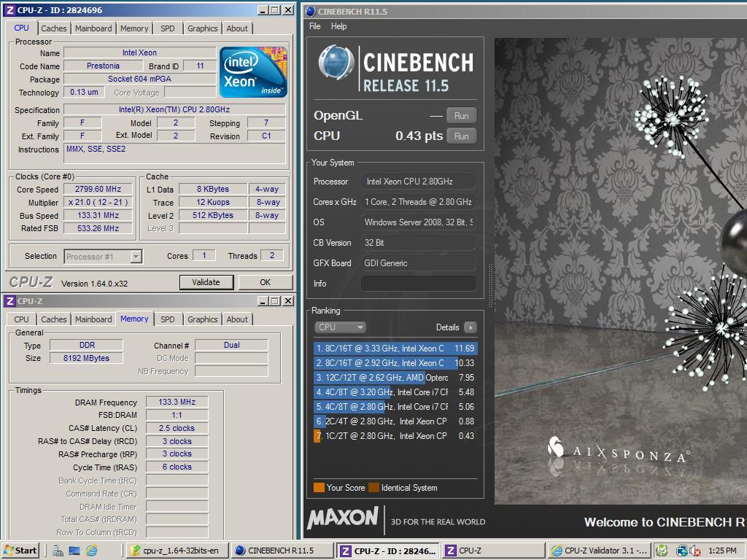Open Caches tab in lower CPU-Z window
Image resolution: width=747 pixels, height=560 pixels.
click(x=54, y=319)
